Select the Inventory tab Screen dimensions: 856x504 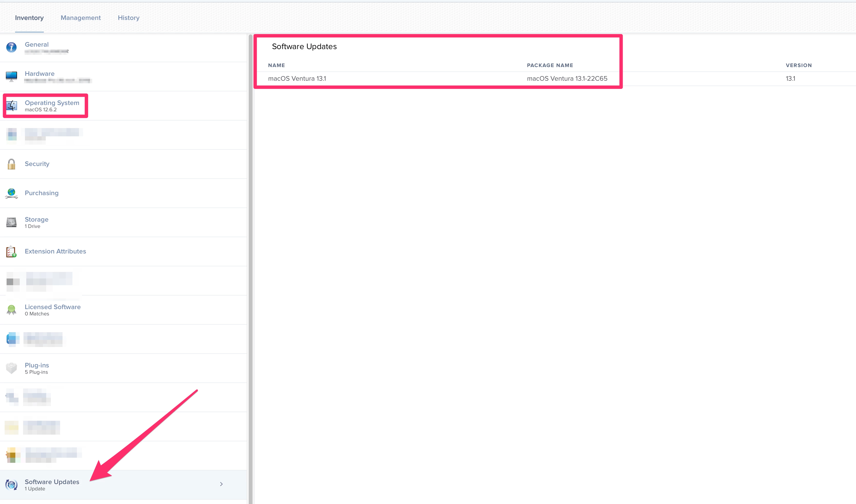click(29, 18)
